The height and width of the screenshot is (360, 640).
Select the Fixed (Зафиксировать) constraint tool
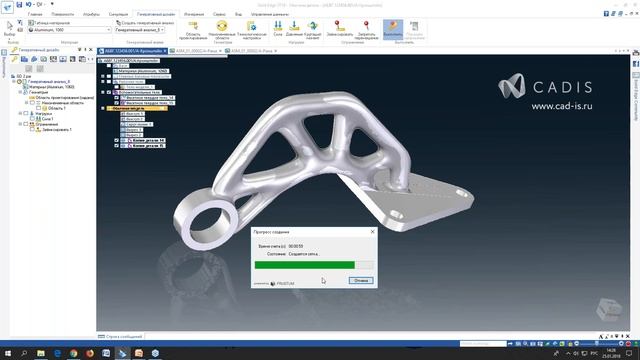pyautogui.click(x=339, y=29)
